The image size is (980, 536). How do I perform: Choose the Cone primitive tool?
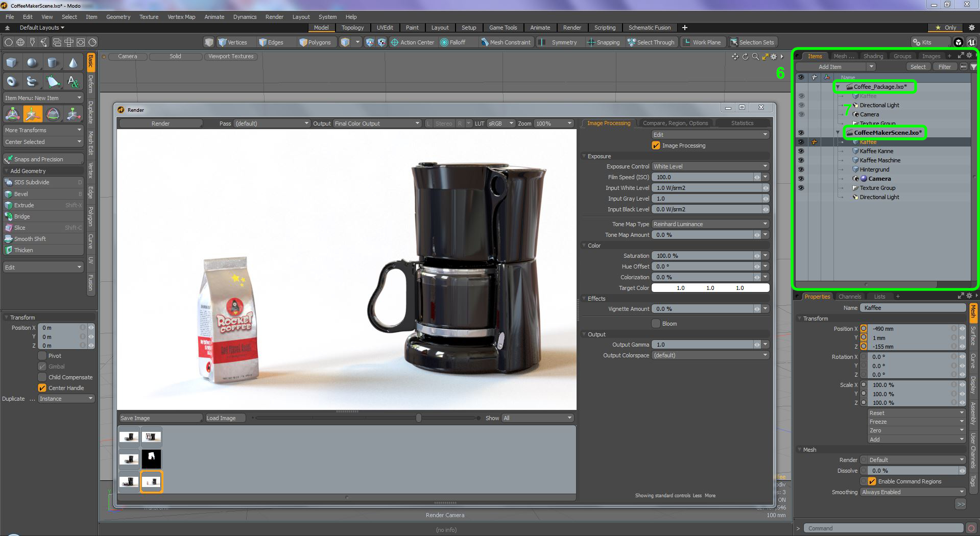coord(73,63)
